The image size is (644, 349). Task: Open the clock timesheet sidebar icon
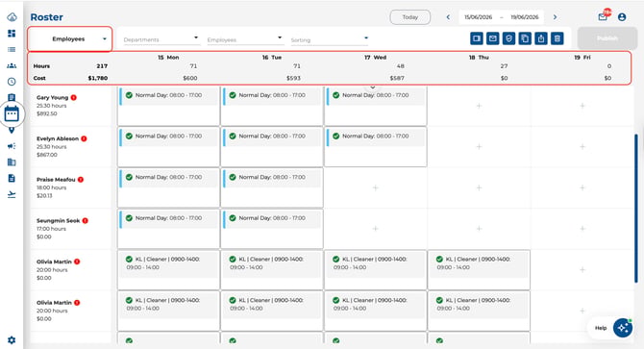pos(12,82)
